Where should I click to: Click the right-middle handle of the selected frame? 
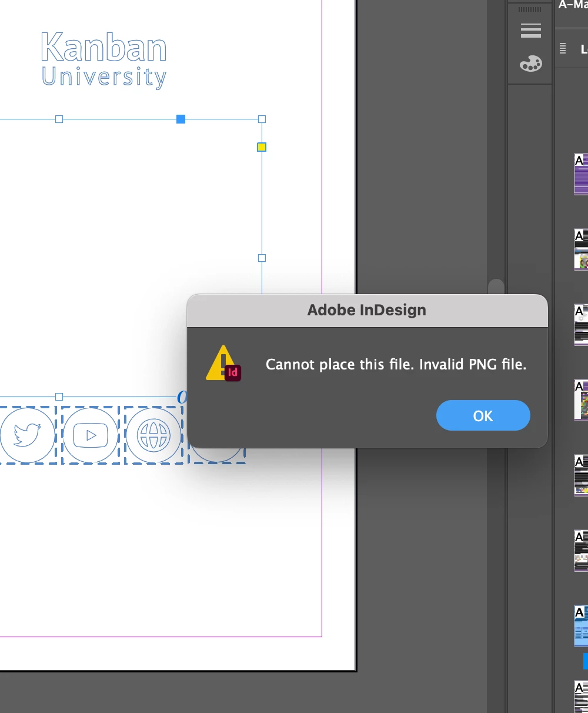[x=262, y=258]
